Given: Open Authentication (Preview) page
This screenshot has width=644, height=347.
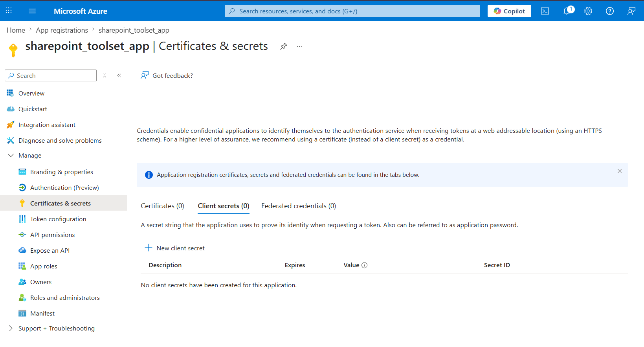Looking at the screenshot, I should point(64,187).
